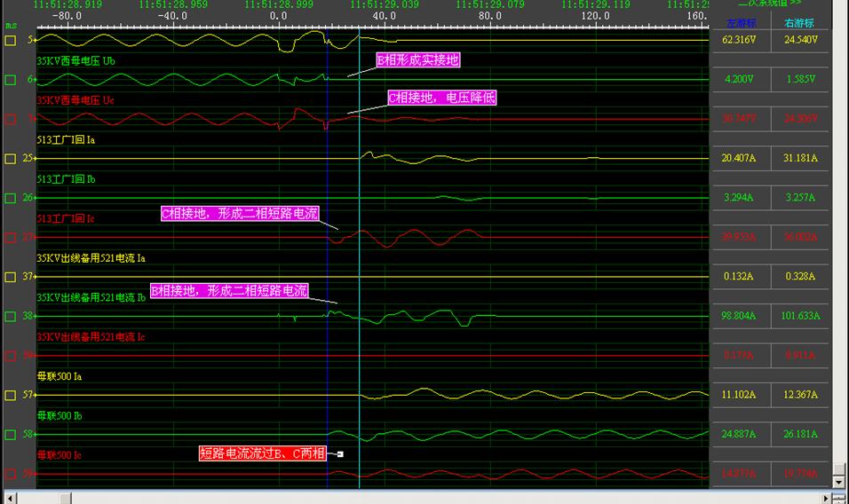Image resolution: width=849 pixels, height=504 pixels.
Task: Click the 62.316V left cursor value cell
Action: pos(740,40)
